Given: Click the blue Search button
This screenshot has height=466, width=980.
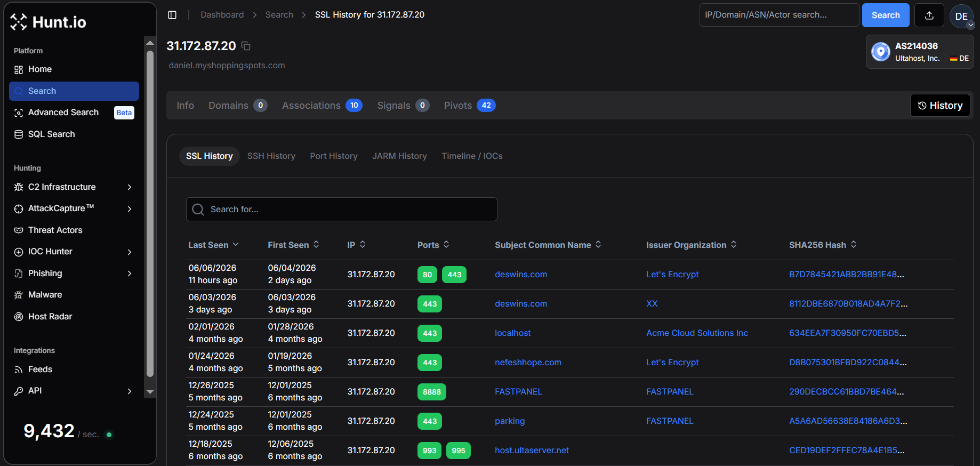Looking at the screenshot, I should [886, 15].
